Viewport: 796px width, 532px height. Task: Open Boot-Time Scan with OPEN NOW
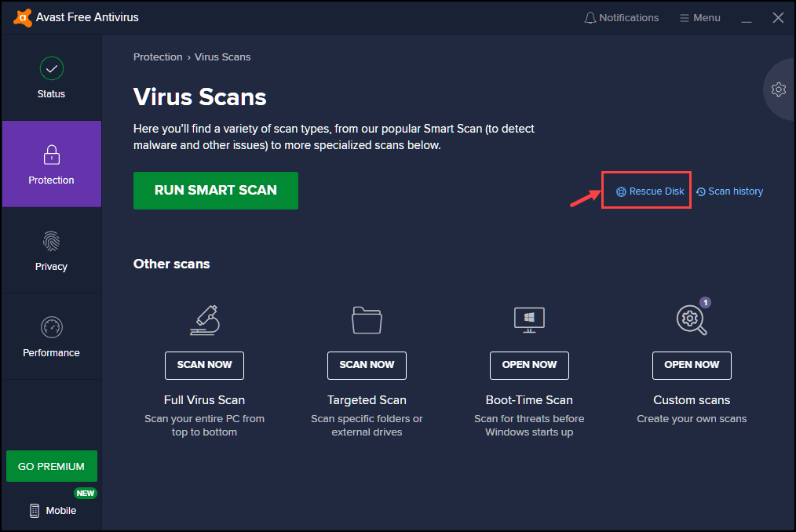[529, 365]
